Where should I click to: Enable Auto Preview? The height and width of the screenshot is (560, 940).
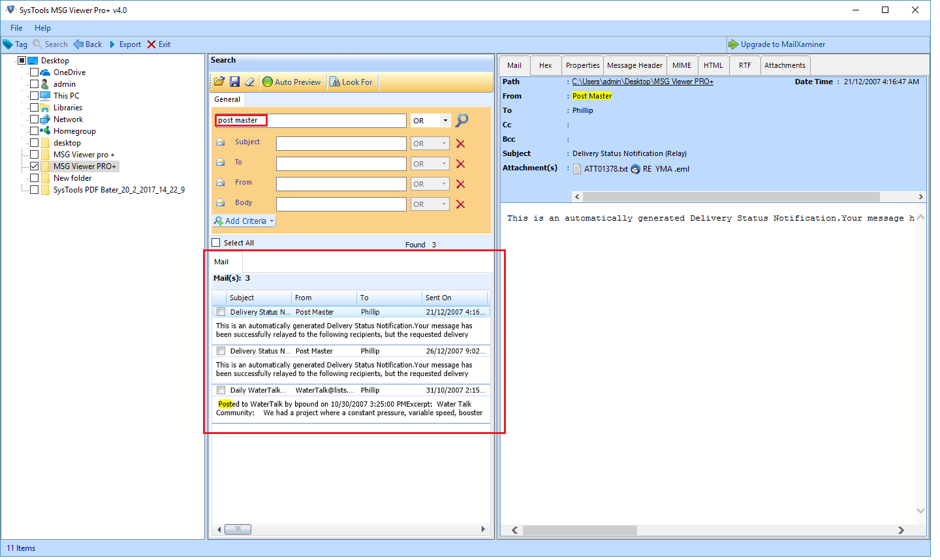tap(292, 82)
